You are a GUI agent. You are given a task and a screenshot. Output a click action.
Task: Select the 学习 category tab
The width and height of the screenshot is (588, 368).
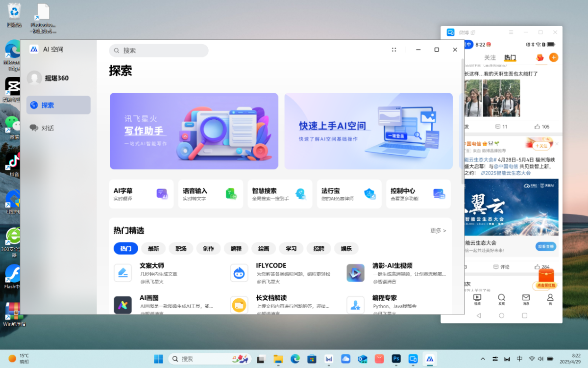(292, 249)
